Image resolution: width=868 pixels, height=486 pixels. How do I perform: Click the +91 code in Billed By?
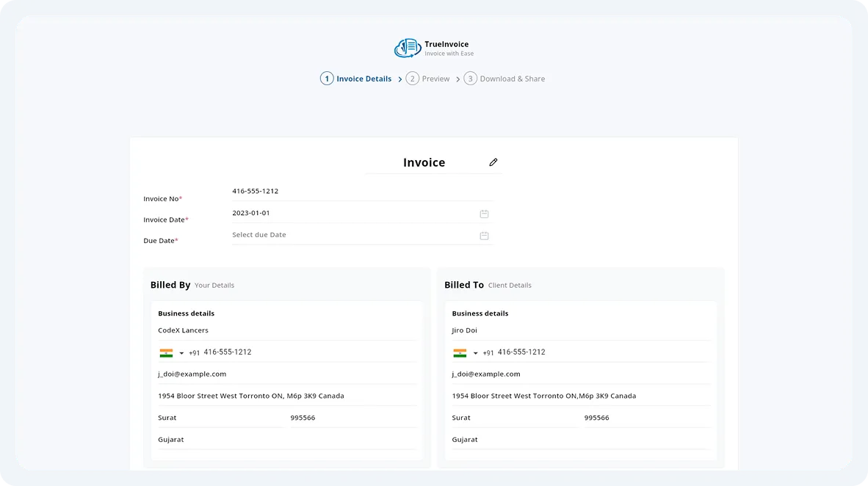(195, 353)
